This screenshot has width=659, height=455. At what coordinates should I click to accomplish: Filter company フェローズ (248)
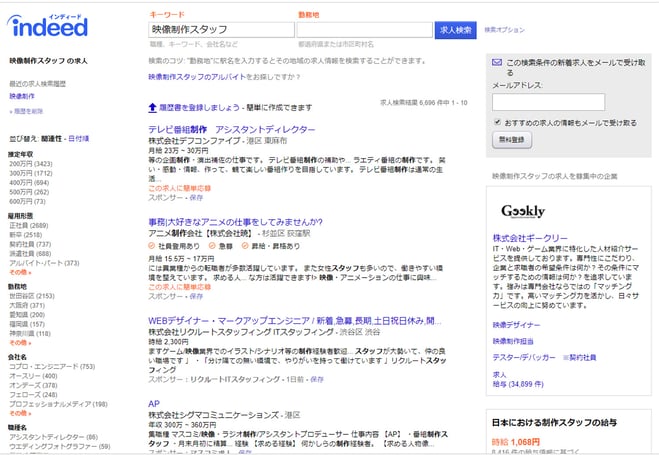coord(33,395)
